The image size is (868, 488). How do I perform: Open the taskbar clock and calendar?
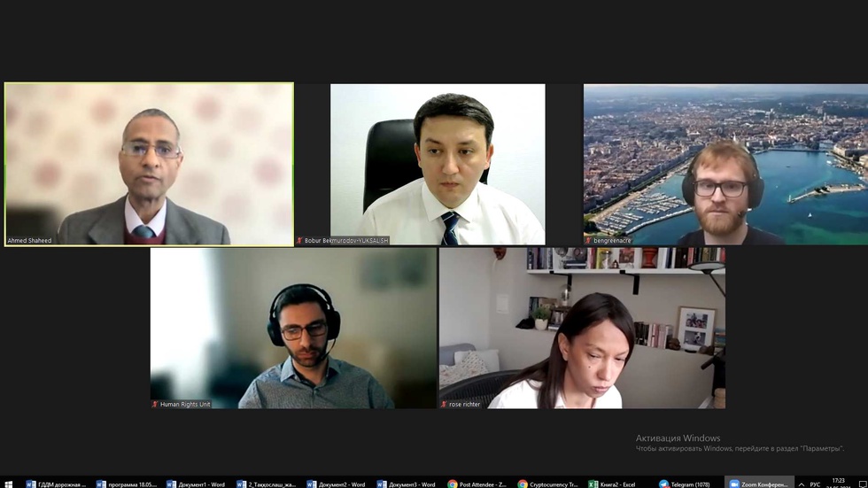click(x=839, y=484)
